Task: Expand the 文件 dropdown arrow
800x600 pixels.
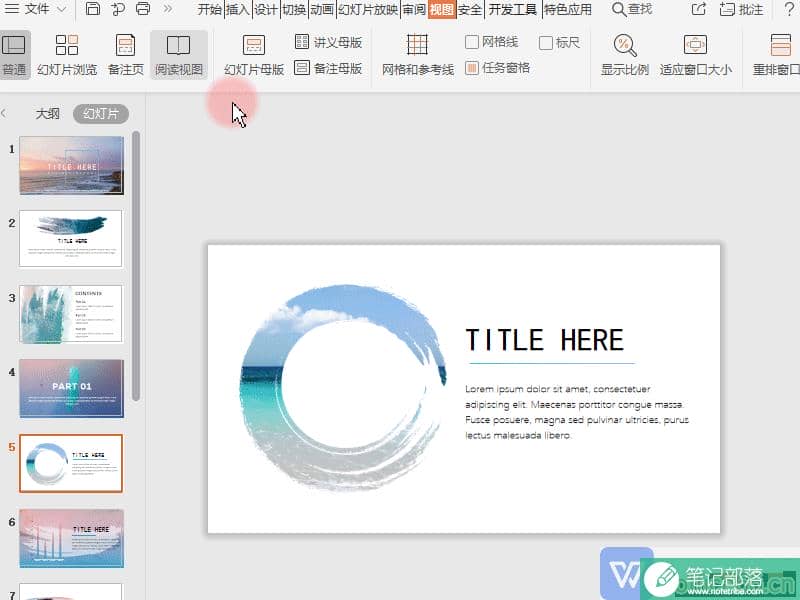Action: tap(62, 9)
